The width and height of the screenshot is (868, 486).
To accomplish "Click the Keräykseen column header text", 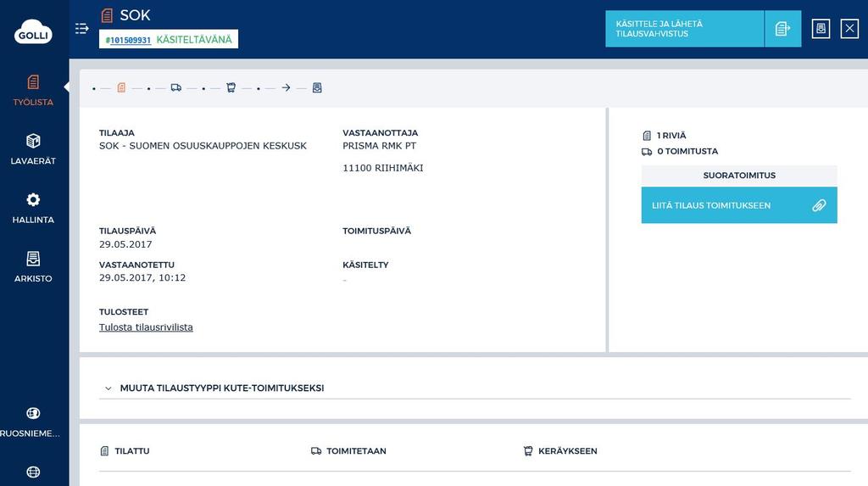I will pyautogui.click(x=567, y=451).
